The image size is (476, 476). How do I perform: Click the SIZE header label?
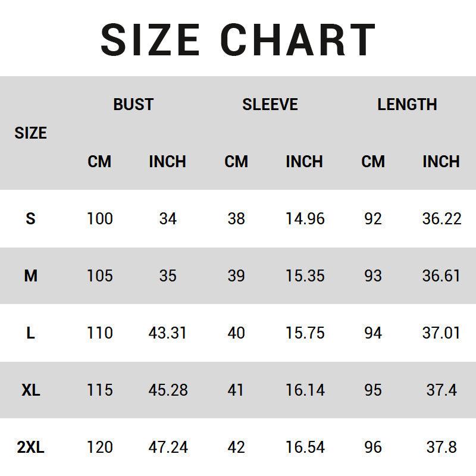(30, 133)
